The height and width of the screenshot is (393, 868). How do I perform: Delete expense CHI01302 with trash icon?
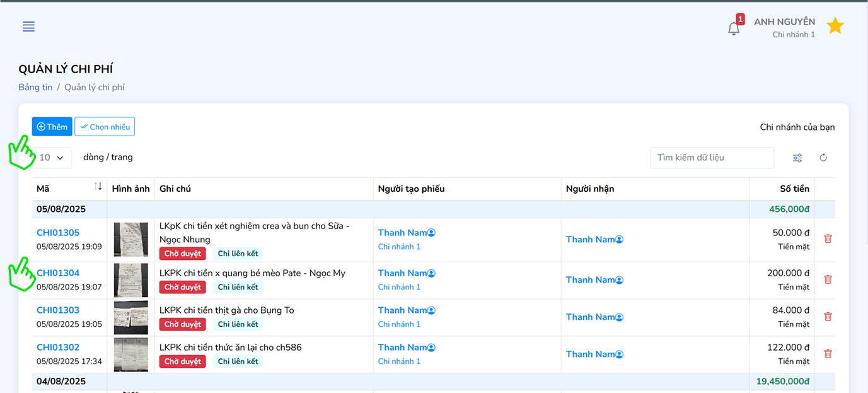point(828,354)
